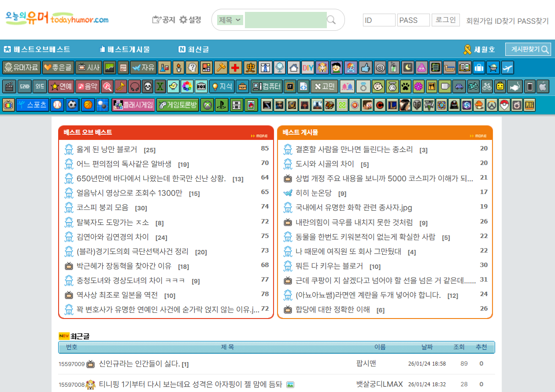
Task: Select the skull horror board icon
Action: coord(148,86)
